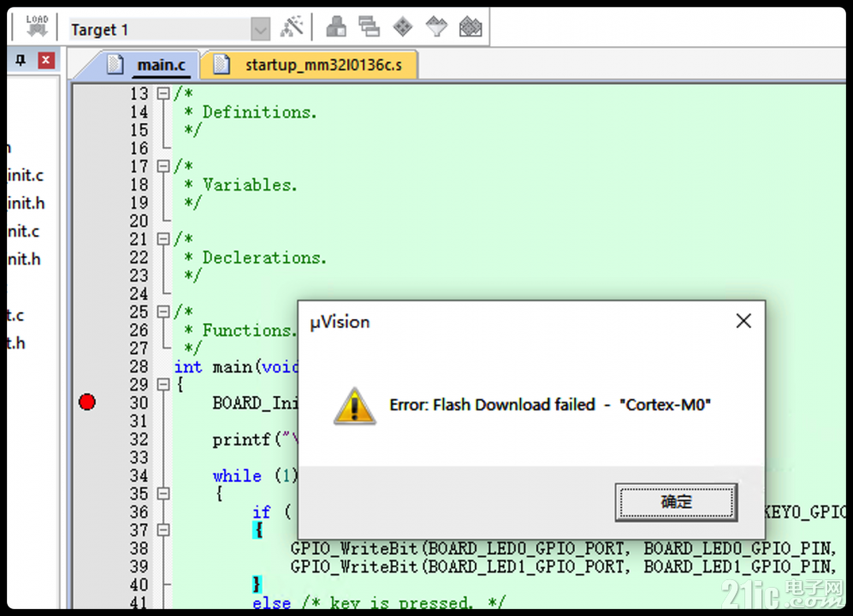Viewport: 853px width, 616px height.
Task: Open the Target 1 dropdown arrow
Action: 261,29
